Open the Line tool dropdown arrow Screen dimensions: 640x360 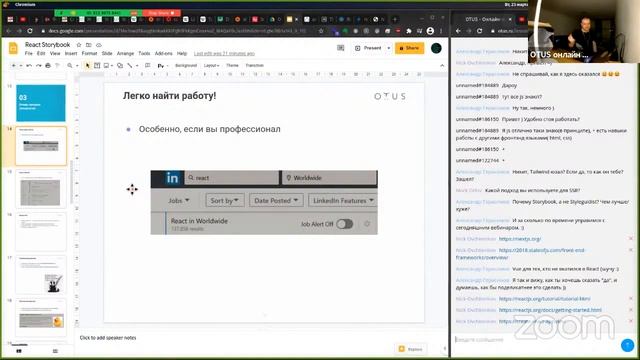click(137, 65)
